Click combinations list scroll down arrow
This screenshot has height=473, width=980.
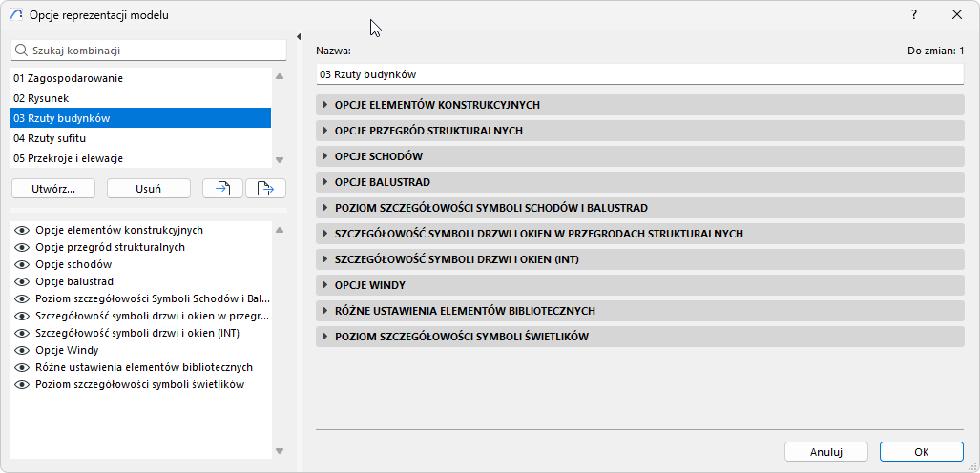click(280, 159)
